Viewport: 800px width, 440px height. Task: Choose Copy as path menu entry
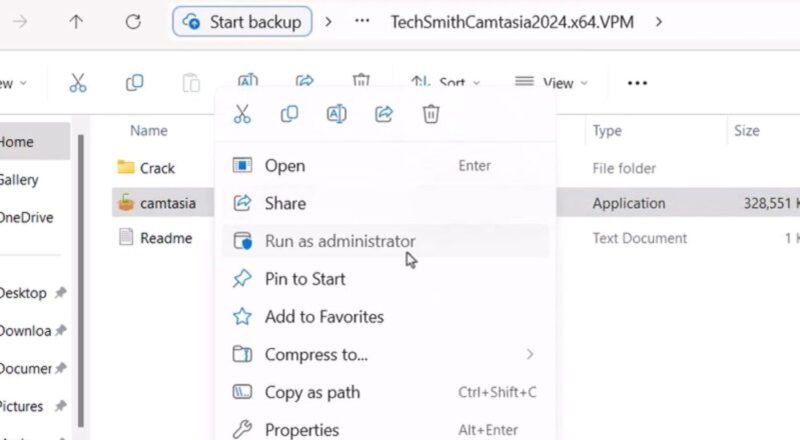tap(312, 392)
